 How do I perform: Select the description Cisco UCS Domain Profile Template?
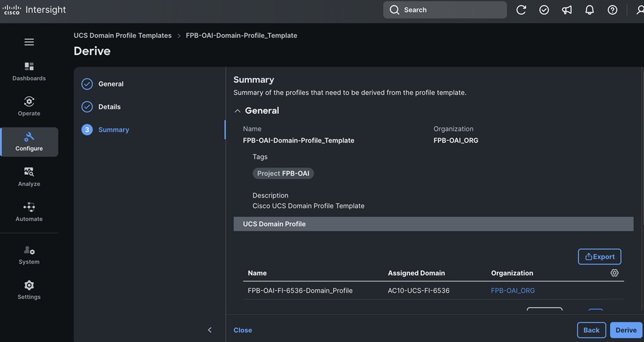click(308, 206)
